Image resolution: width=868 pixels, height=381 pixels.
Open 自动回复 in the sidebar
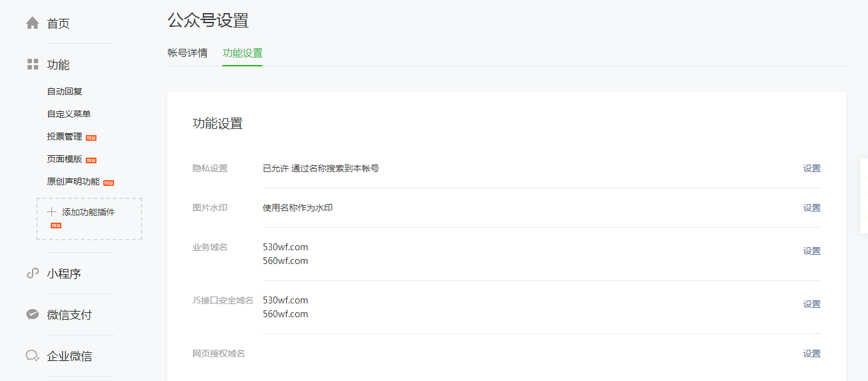[x=65, y=91]
